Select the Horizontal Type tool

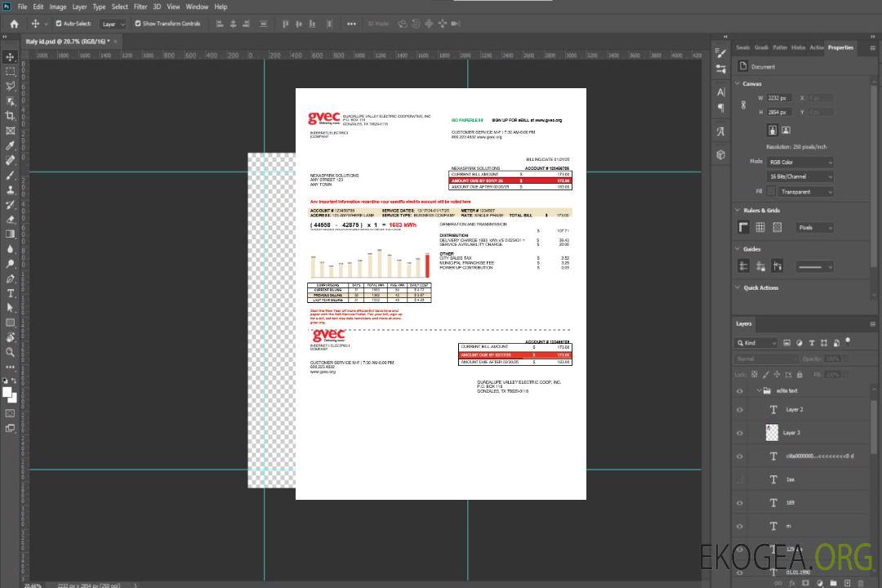click(x=11, y=293)
